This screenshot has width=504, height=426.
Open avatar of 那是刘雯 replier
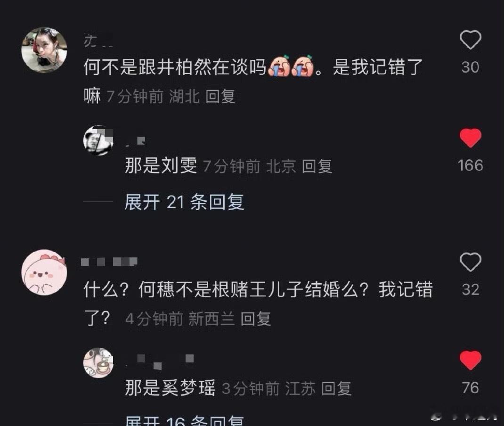98,140
